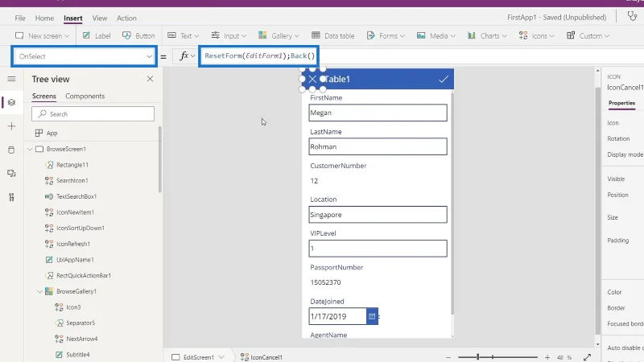Select IconRefresh1 in the tree
The height and width of the screenshot is (362, 644).
(x=73, y=244)
